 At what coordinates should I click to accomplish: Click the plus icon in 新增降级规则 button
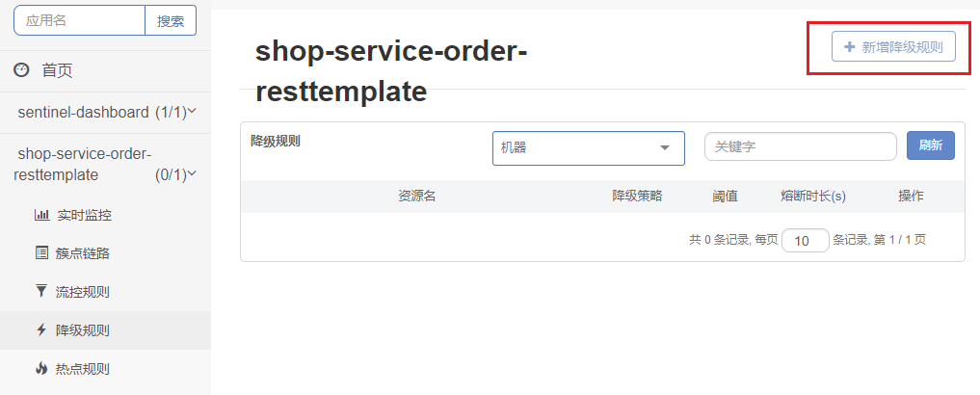pyautogui.click(x=849, y=47)
